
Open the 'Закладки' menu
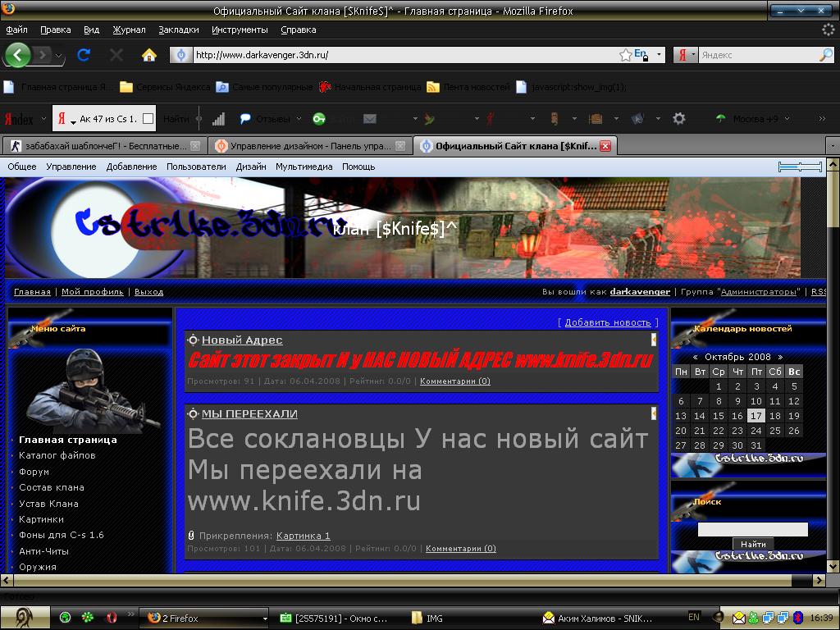pos(178,30)
